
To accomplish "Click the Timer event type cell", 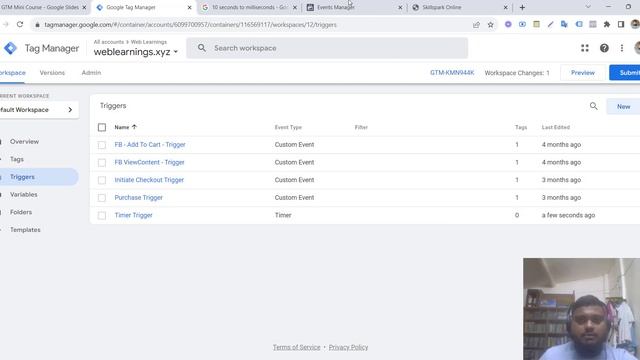I will 283,215.
